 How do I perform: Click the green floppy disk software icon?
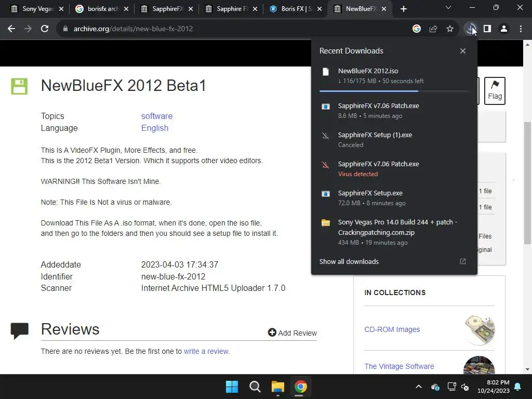pos(19,86)
